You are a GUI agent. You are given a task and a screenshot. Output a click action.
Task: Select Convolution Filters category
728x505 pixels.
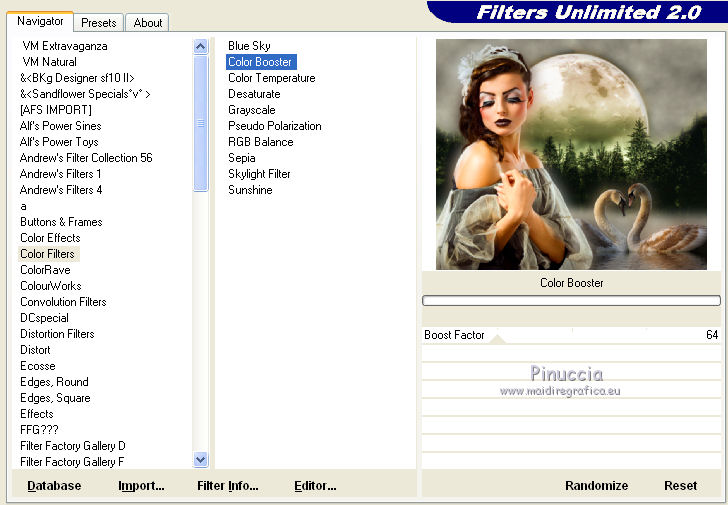coord(63,302)
